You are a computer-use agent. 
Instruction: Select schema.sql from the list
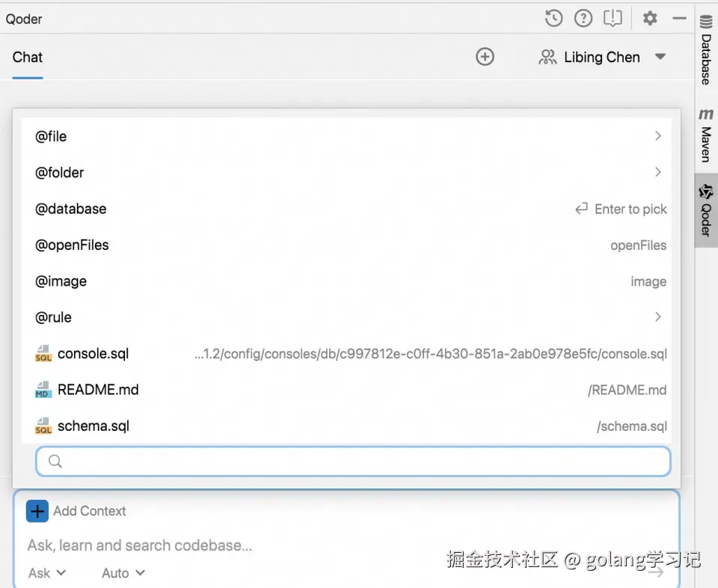(x=346, y=426)
